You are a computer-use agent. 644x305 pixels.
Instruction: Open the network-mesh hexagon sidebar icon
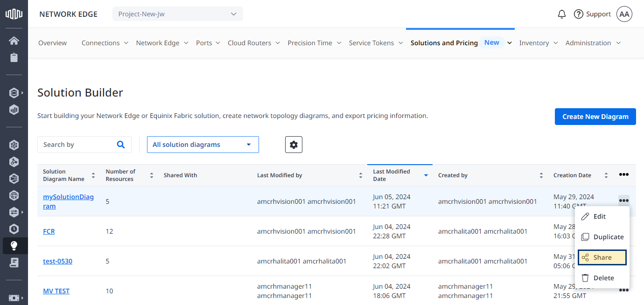pyautogui.click(x=14, y=145)
